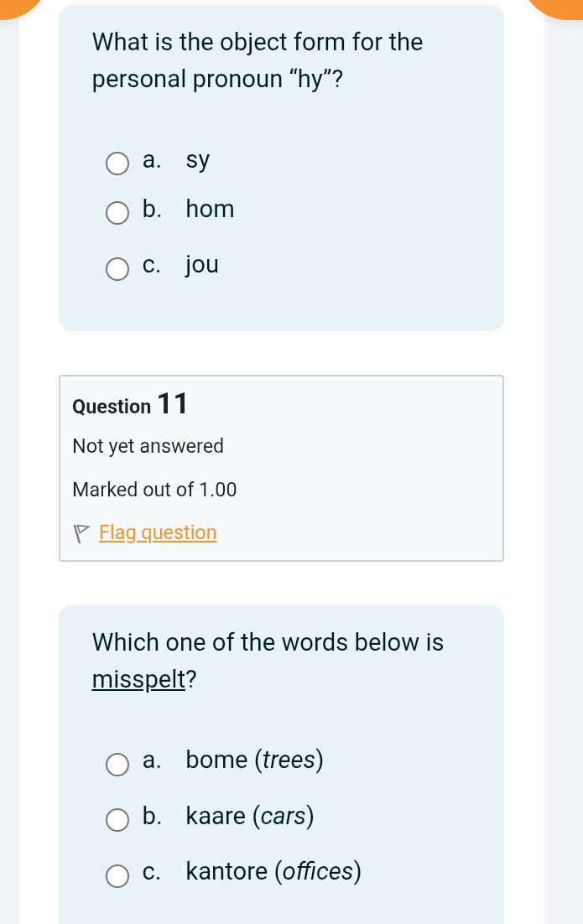Click the "kaare (cars)" answer text
Viewport: 583px width, 924px height.
coord(250,815)
